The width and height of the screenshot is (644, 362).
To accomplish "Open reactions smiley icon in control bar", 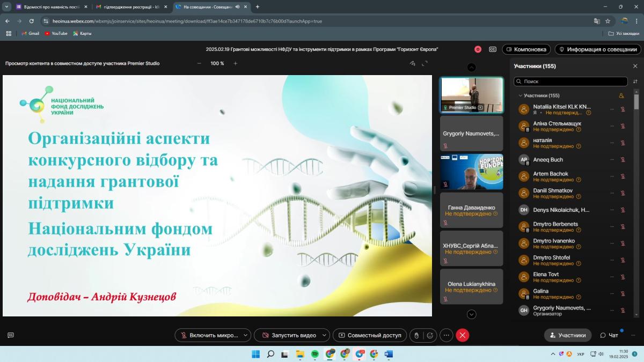I will 429,335.
